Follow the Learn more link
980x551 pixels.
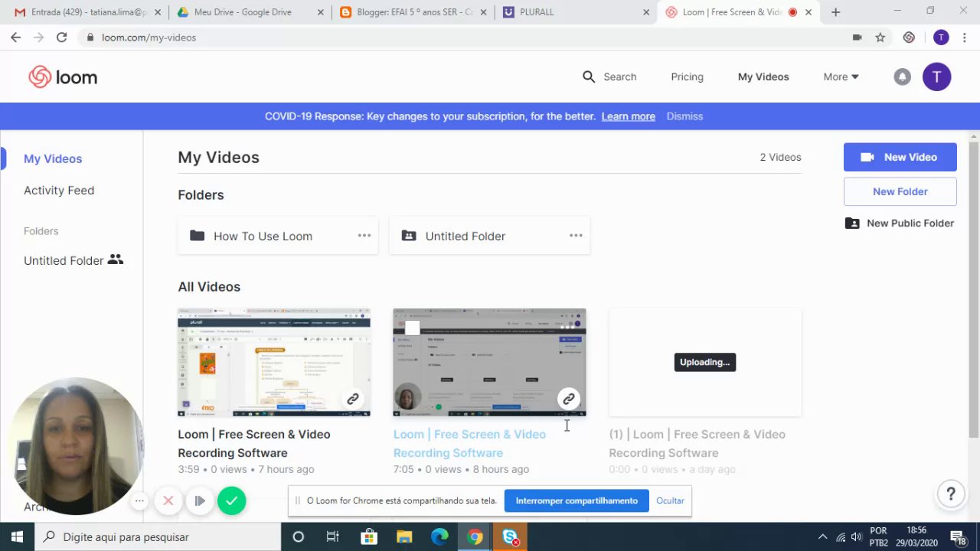point(628,116)
